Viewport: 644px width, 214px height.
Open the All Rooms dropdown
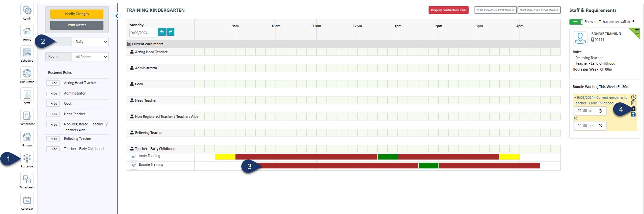tap(90, 57)
